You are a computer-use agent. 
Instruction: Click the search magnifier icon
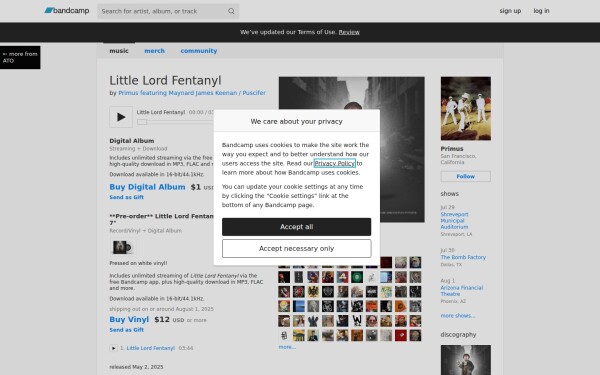coord(231,11)
